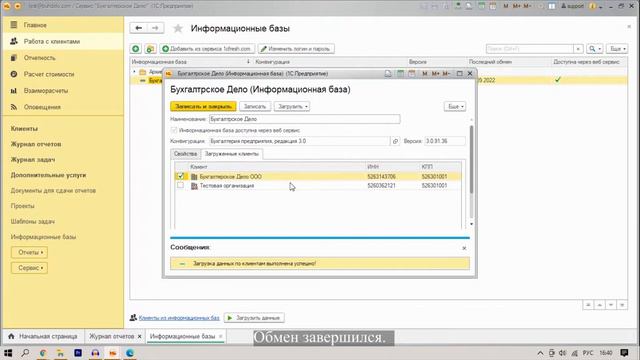
Task: Open the taskbar search icon
Action: (x=25, y=353)
